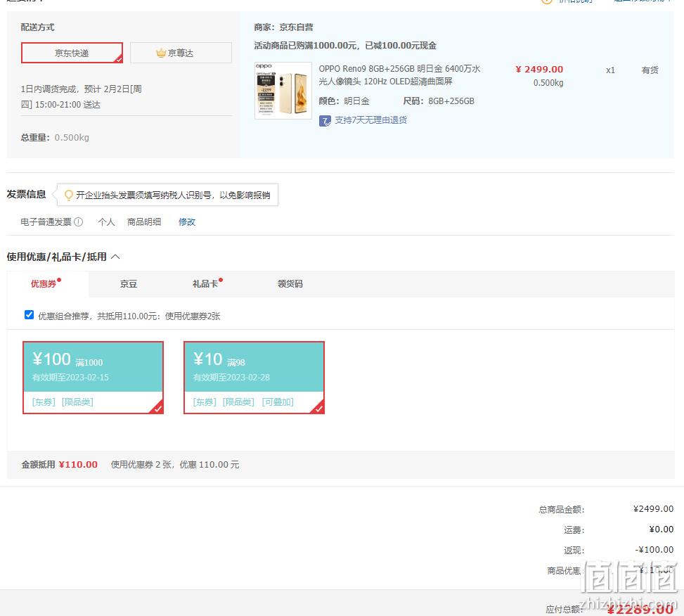Click 返现 -¥100.00 value
Viewport: 684px width, 616px height.
(x=654, y=550)
